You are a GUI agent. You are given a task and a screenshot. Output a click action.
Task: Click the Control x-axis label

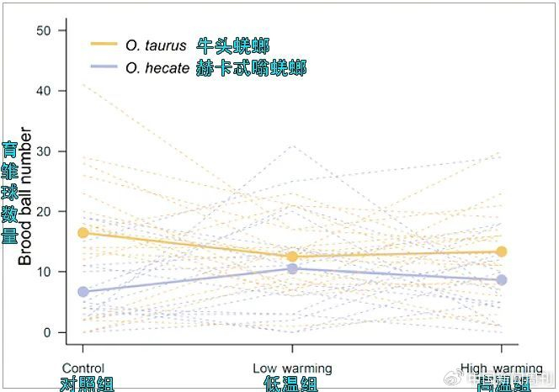coord(83,368)
